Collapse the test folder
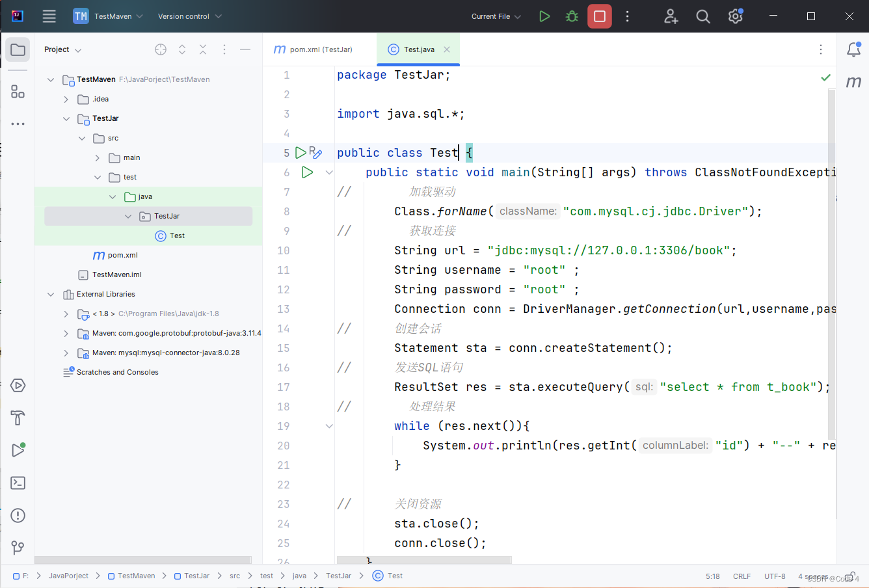The image size is (869, 588). 98,177
